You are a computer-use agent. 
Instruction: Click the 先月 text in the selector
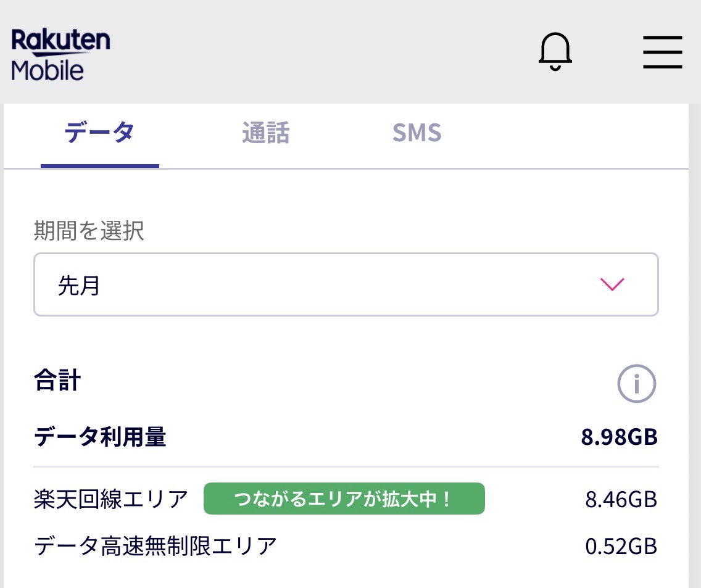[79, 286]
